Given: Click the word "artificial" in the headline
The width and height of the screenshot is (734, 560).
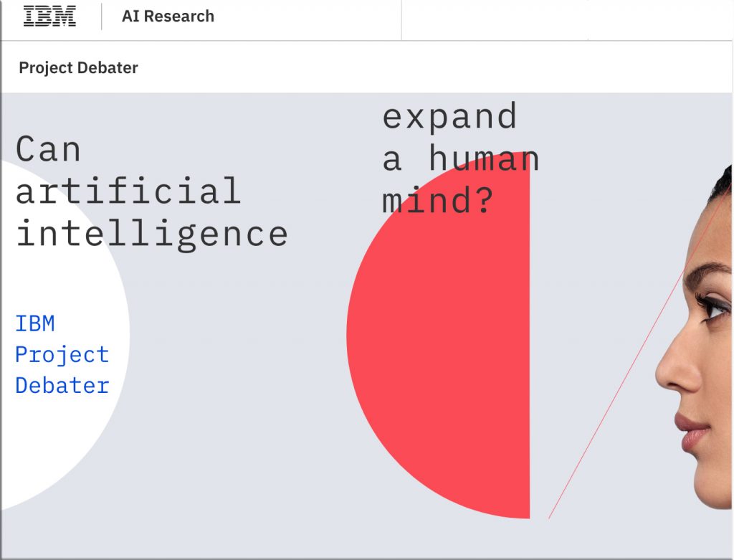Looking at the screenshot, I should click(128, 191).
